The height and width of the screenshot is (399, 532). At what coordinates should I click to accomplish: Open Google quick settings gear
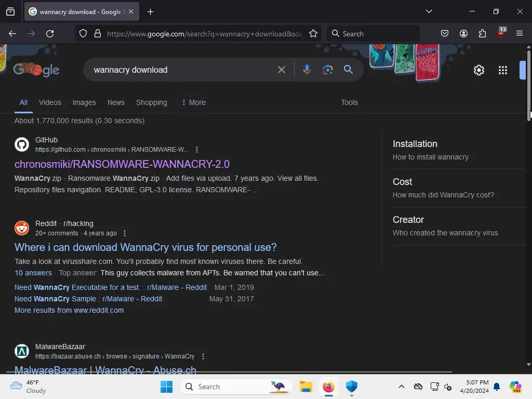478,70
